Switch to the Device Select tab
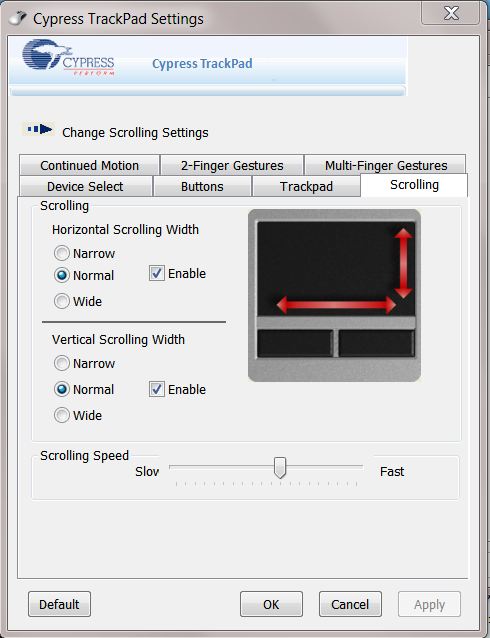490x638 pixels. point(85,186)
